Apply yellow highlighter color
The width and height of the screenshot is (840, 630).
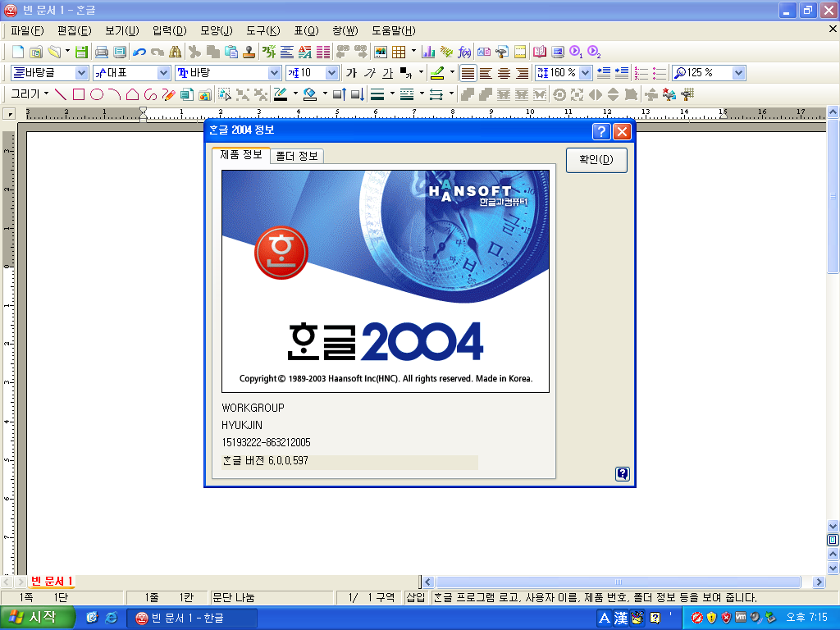(x=438, y=73)
